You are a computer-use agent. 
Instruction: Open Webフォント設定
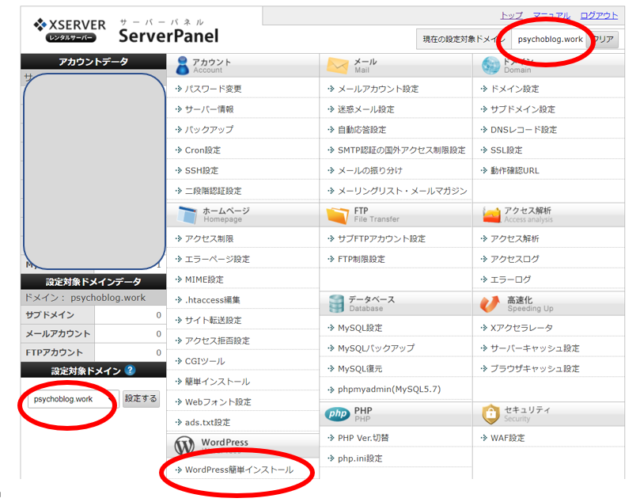[218, 402]
